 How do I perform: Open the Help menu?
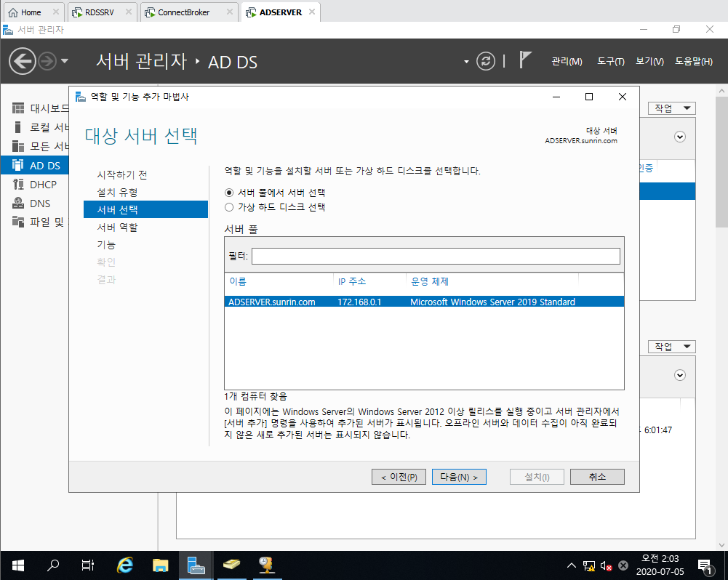click(694, 61)
